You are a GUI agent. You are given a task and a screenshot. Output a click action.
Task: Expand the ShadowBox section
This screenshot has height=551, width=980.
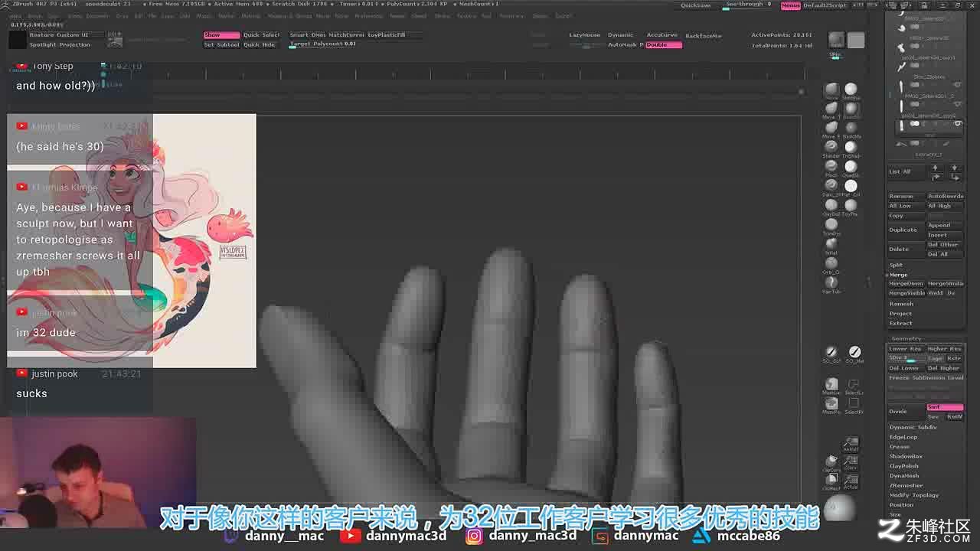coord(906,456)
